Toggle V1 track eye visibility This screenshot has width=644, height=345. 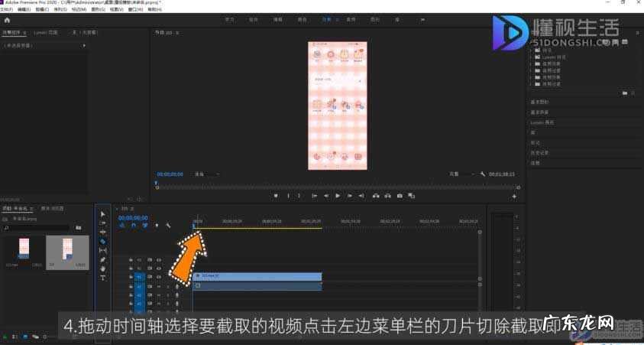tap(159, 277)
